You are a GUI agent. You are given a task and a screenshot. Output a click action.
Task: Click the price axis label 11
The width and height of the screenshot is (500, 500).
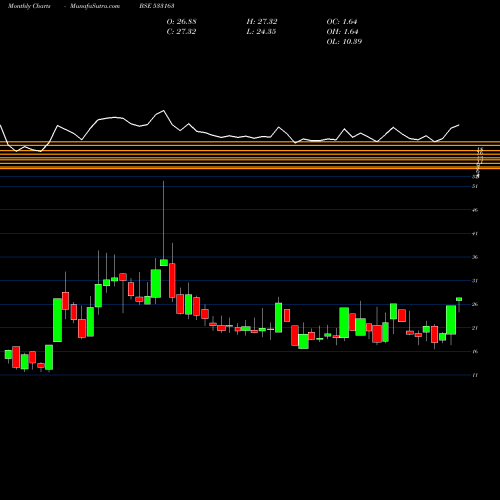[x=475, y=375]
